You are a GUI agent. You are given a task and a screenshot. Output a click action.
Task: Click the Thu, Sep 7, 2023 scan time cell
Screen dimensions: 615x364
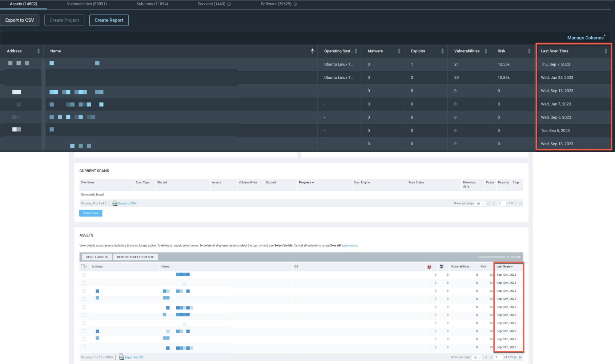555,64
